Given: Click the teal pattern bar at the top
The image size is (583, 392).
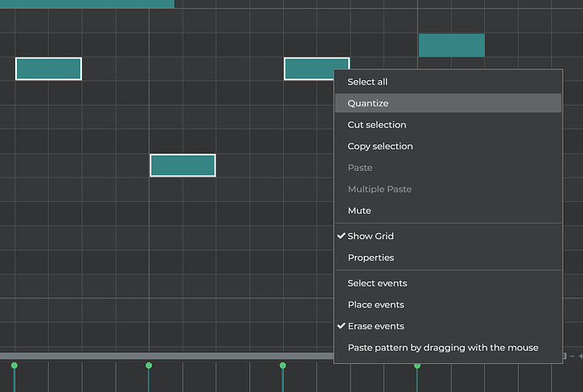Looking at the screenshot, I should point(87,3).
